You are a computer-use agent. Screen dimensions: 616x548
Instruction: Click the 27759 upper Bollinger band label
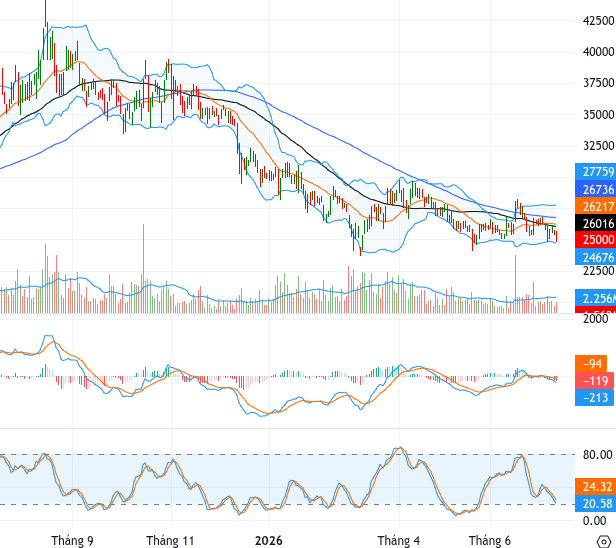coord(596,172)
